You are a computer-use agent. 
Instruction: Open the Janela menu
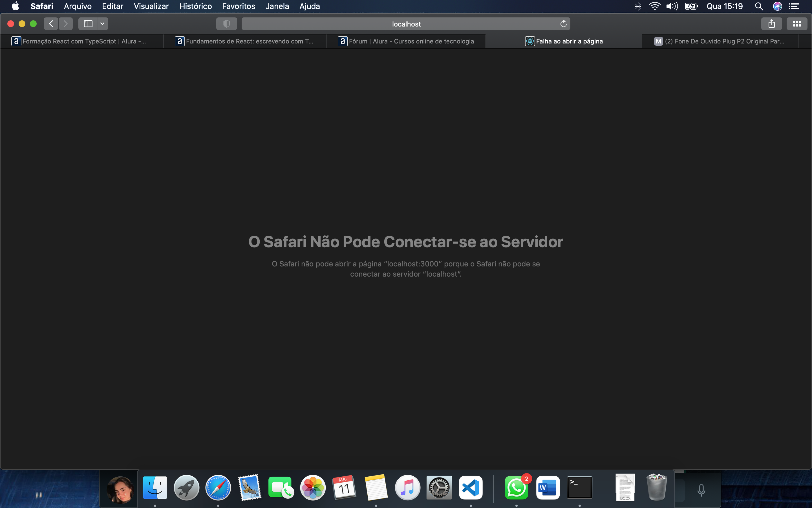(x=277, y=6)
